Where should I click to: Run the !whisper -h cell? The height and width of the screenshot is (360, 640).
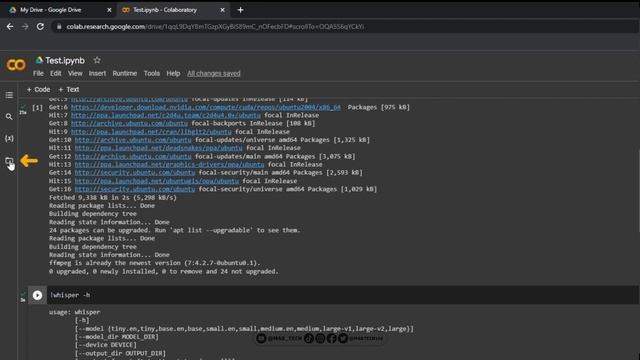pos(37,295)
